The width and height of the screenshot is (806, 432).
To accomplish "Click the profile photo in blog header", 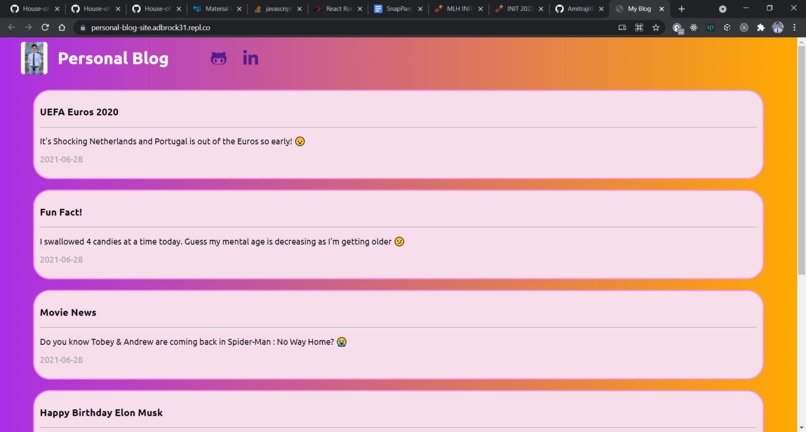I will [x=34, y=58].
